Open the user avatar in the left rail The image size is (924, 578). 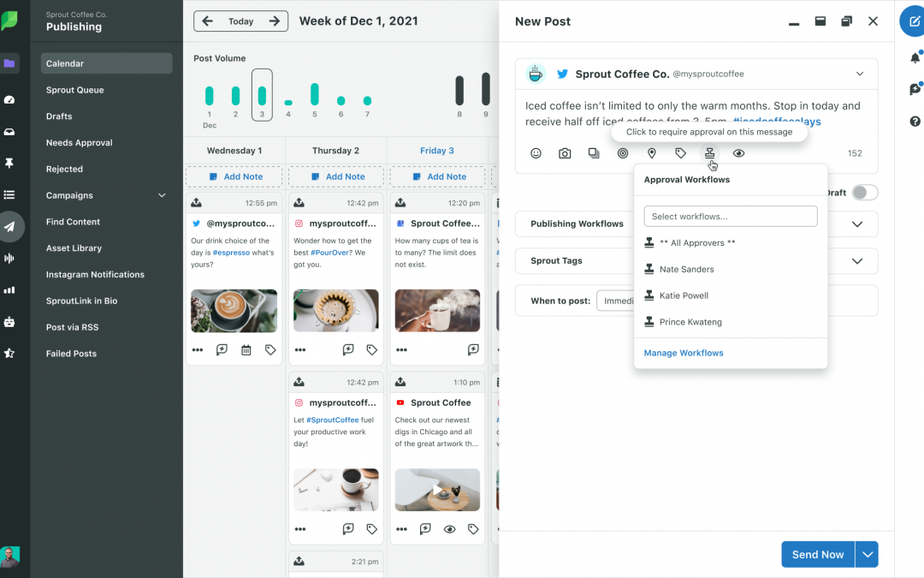pos(9,557)
